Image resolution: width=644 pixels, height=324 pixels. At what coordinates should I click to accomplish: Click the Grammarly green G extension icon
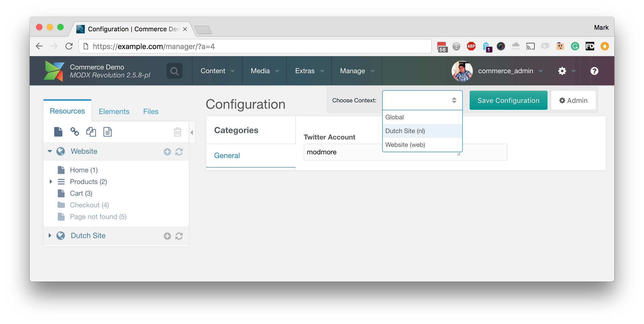[575, 46]
